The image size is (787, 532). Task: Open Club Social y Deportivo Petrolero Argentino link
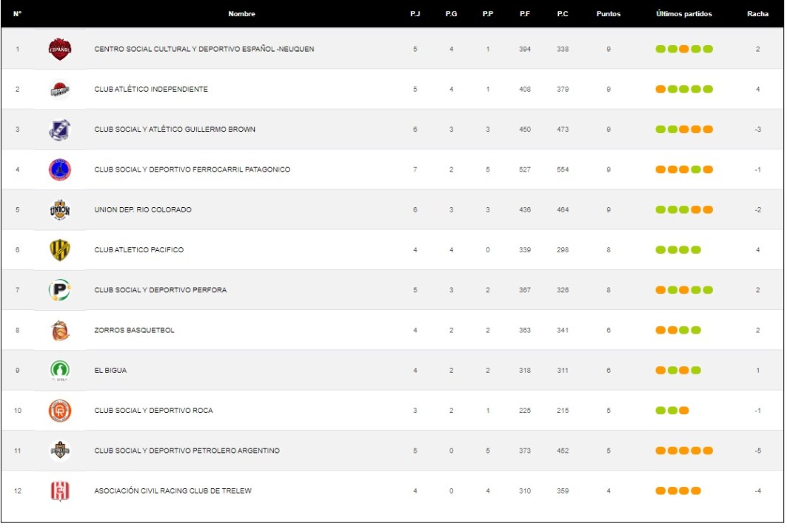click(187, 451)
